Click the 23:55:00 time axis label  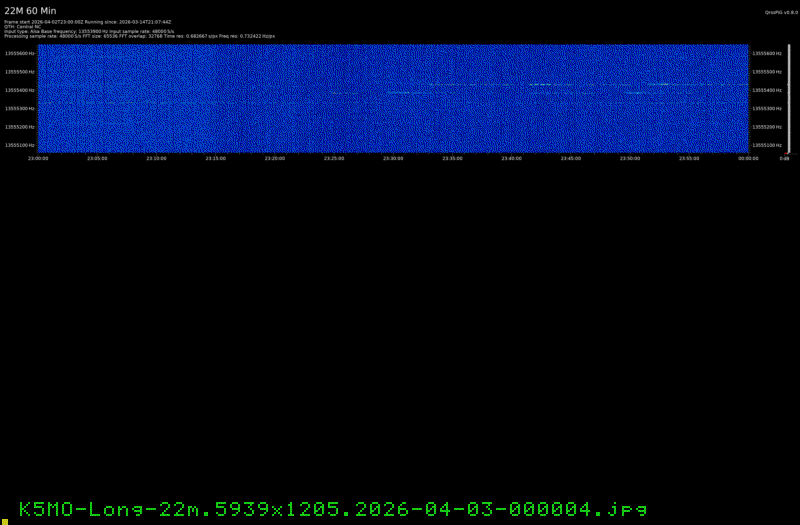pyautogui.click(x=689, y=158)
